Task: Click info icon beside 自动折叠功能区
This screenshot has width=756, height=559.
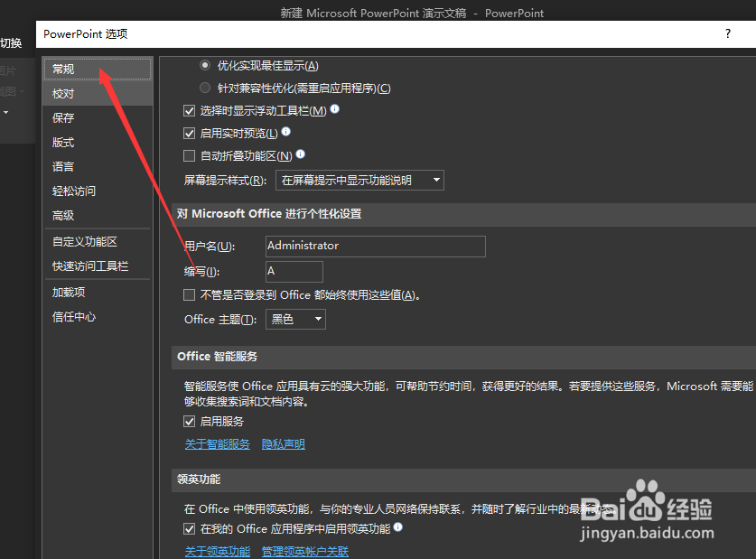Action: (301, 154)
